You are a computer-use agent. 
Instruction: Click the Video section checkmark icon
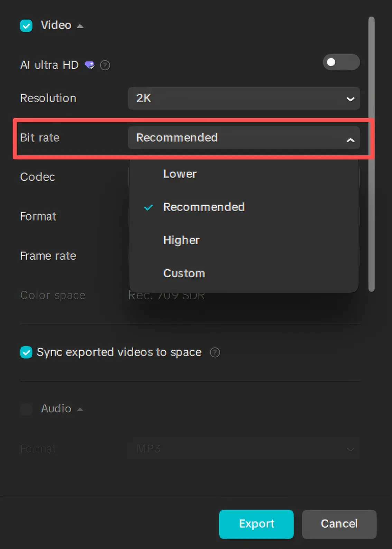coord(26,25)
